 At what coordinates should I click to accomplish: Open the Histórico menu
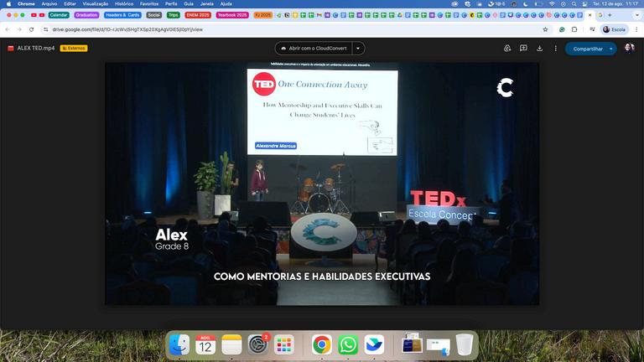point(124,3)
